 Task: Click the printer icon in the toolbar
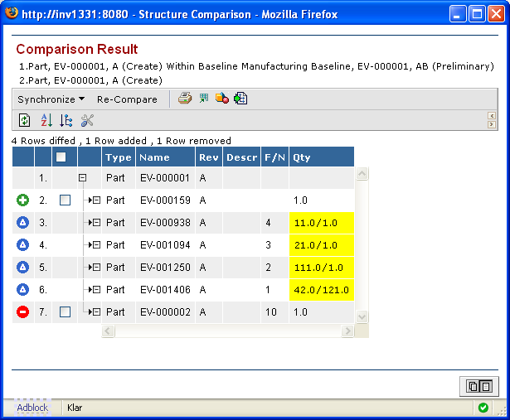coord(185,99)
